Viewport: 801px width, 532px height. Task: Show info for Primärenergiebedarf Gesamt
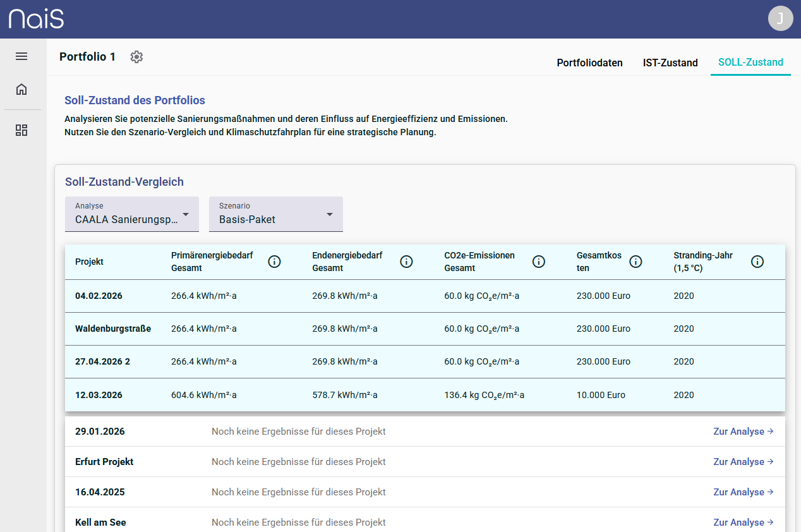[274, 262]
